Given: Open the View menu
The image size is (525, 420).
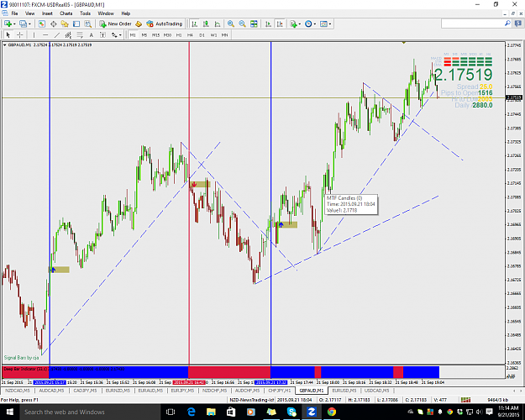Looking at the screenshot, I should pos(29,13).
